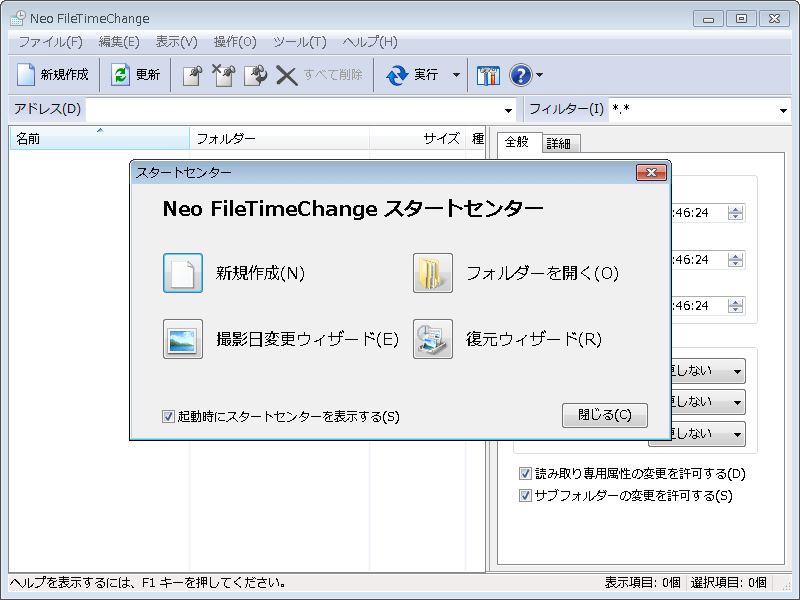Click the 表示項目: 0個 status text
The image size is (800, 600).
(x=642, y=583)
